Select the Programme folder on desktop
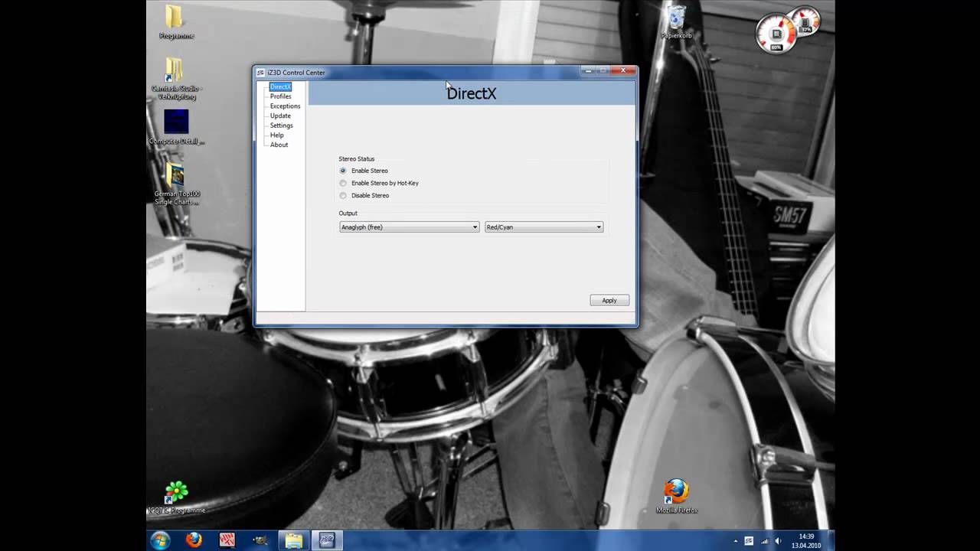 pyautogui.click(x=176, y=22)
